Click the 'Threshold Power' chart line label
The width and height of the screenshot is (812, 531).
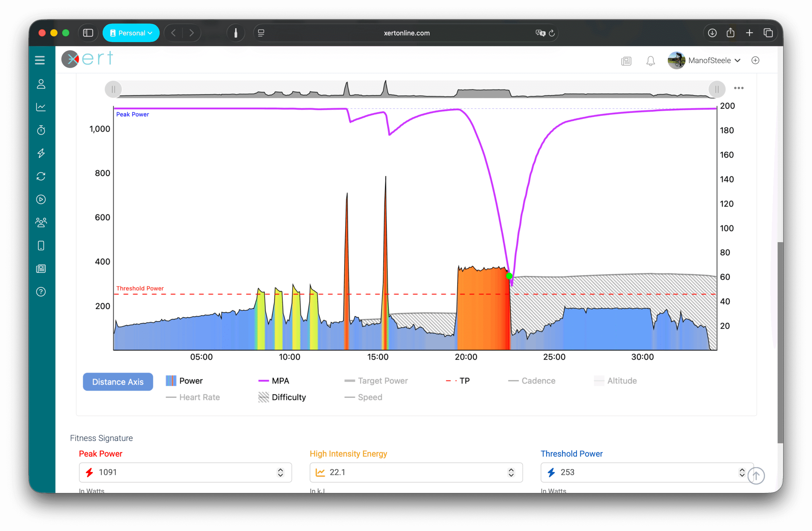[140, 288]
